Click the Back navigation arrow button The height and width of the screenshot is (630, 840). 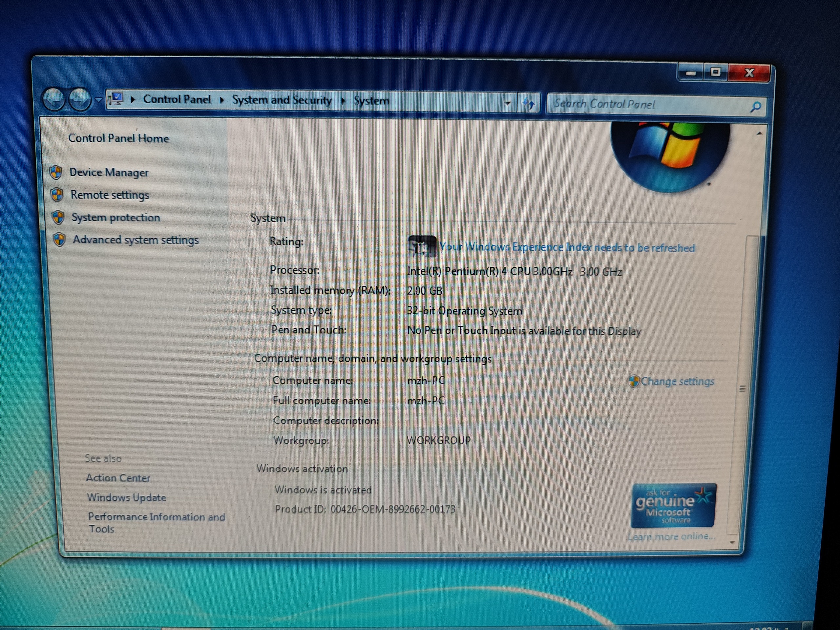click(x=54, y=99)
